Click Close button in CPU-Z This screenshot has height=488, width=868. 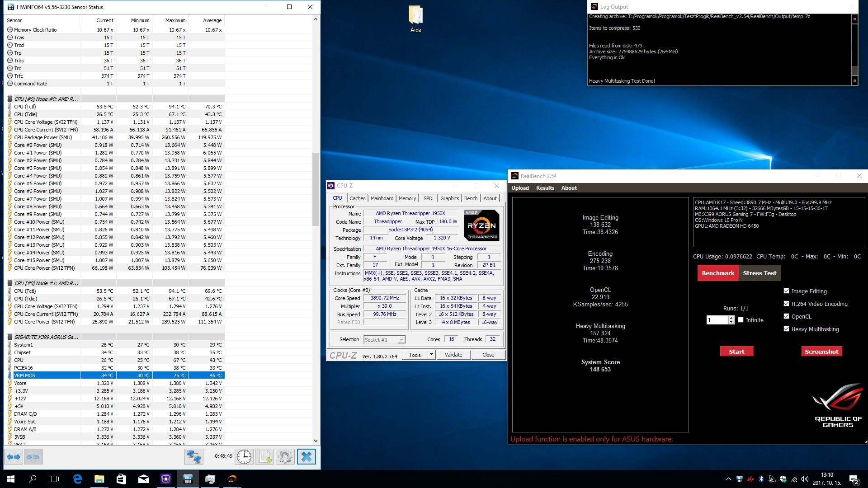[488, 355]
